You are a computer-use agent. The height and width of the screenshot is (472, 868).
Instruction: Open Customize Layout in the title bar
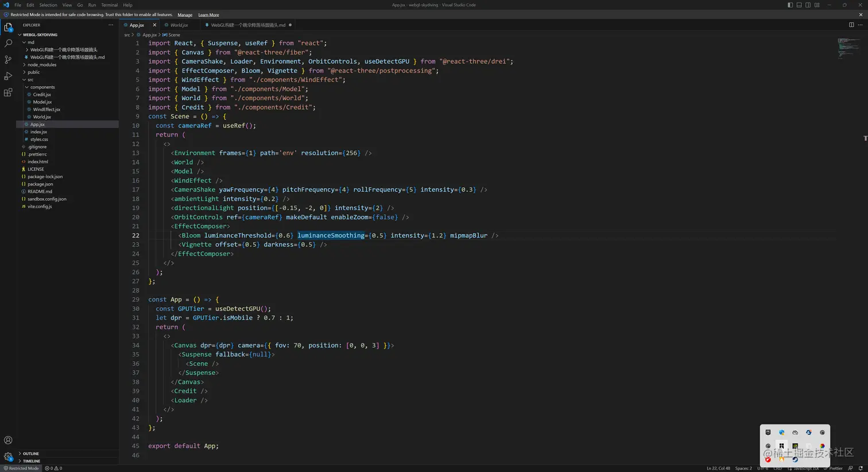(x=817, y=5)
